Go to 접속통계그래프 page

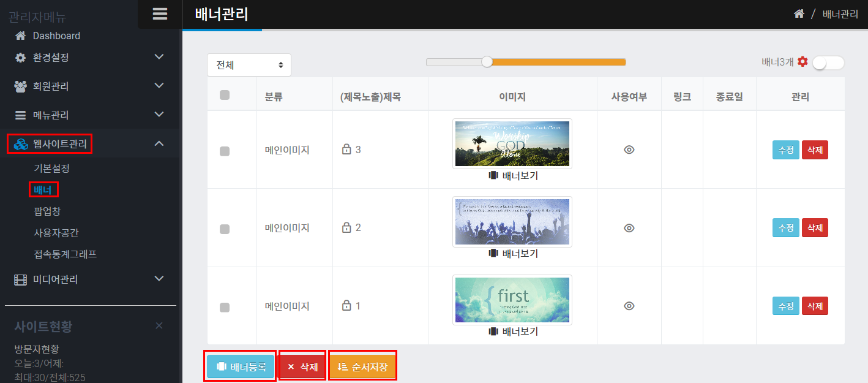tap(65, 254)
